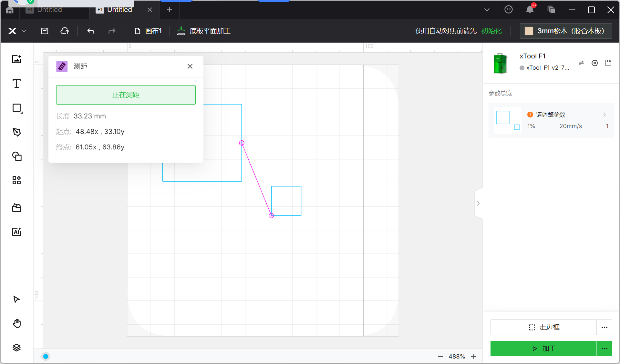Open the Layers panel icon
Viewport: 620px width, 364px height.
click(16, 348)
